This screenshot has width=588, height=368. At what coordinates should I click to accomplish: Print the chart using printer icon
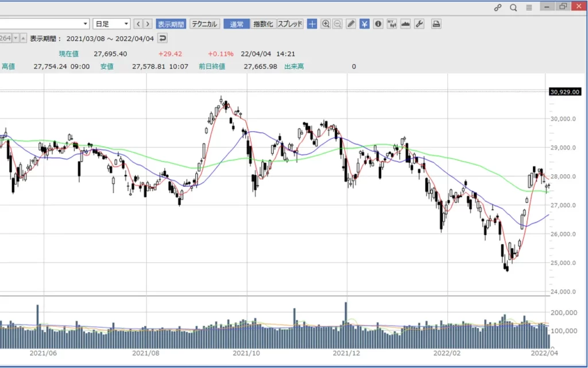click(x=436, y=24)
